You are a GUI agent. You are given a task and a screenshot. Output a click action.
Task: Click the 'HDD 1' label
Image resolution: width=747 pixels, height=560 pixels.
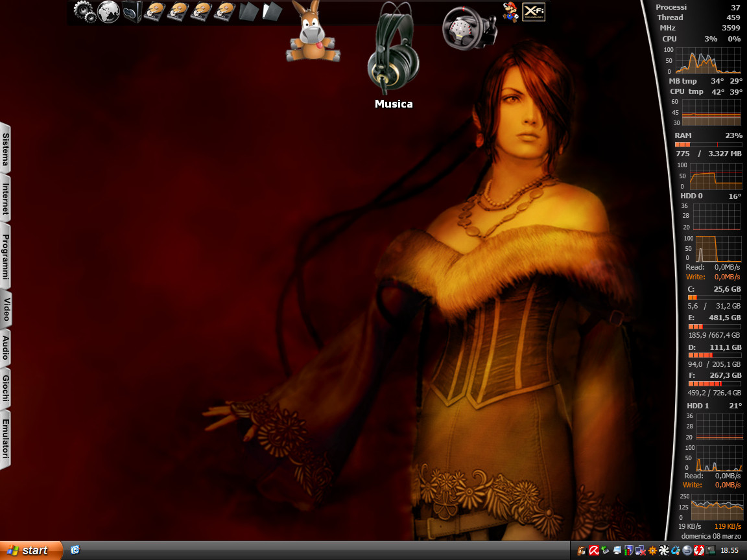[x=698, y=406]
